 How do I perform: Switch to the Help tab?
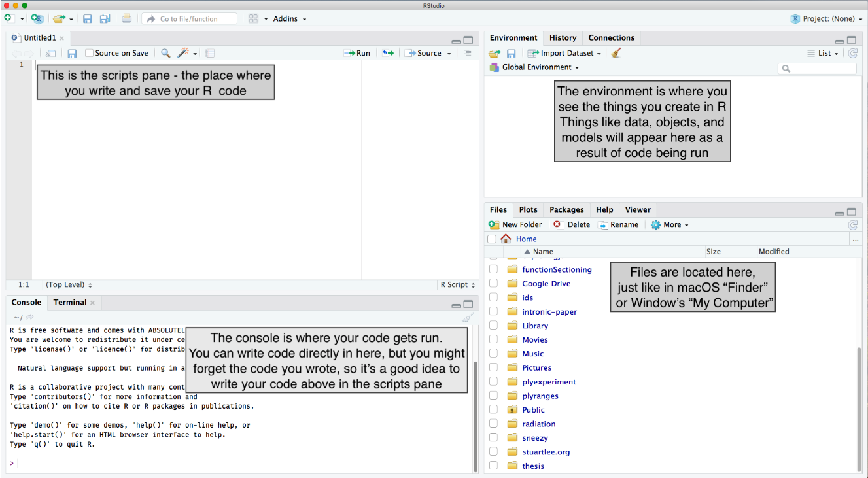(605, 209)
